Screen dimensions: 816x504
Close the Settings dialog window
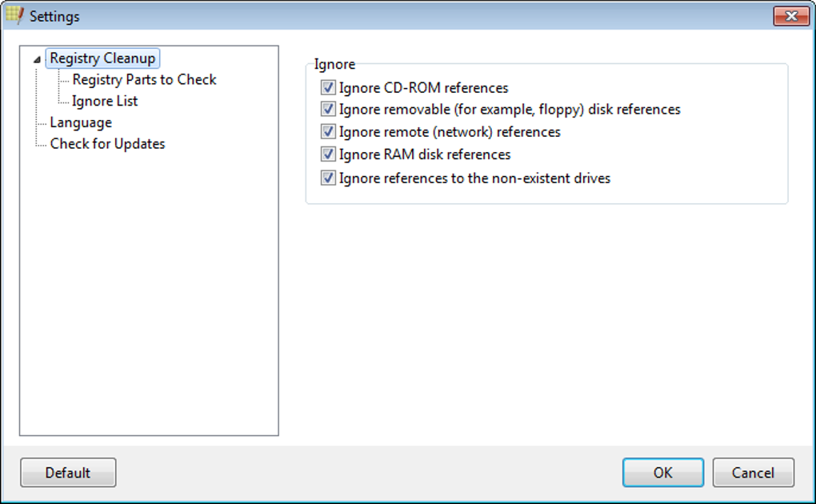point(790,16)
